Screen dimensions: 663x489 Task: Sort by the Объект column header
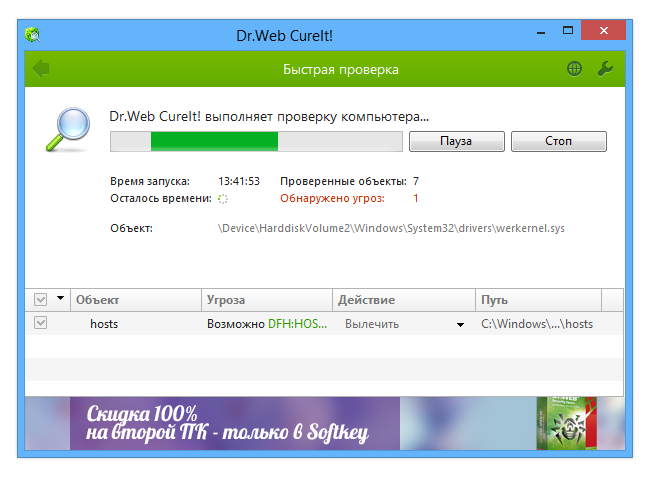click(136, 300)
